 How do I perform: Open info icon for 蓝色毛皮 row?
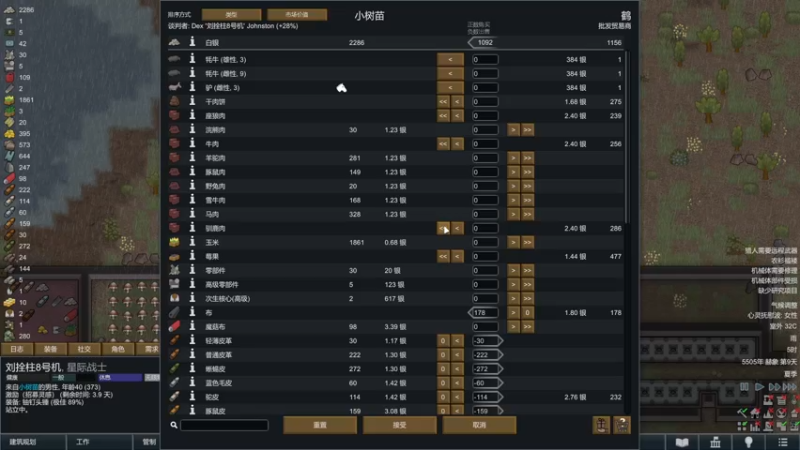[192, 382]
